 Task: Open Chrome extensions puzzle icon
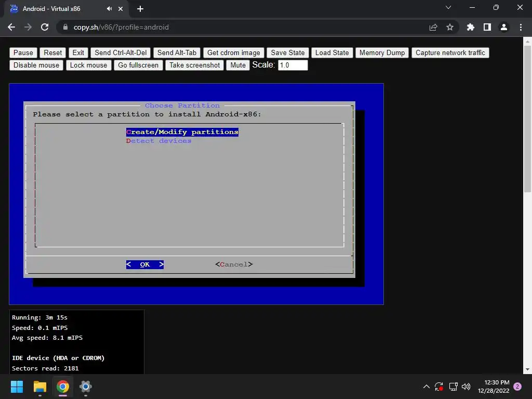tap(471, 27)
